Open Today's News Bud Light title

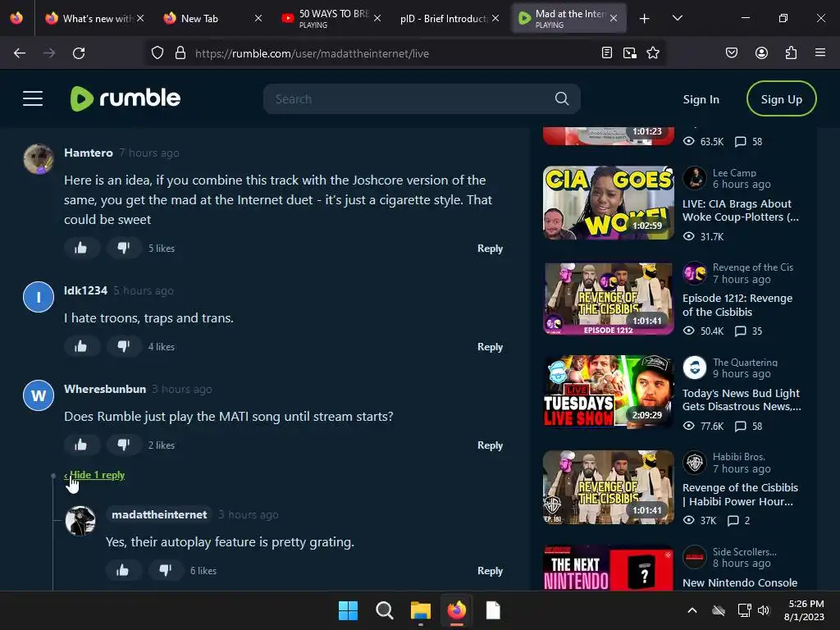pos(742,399)
